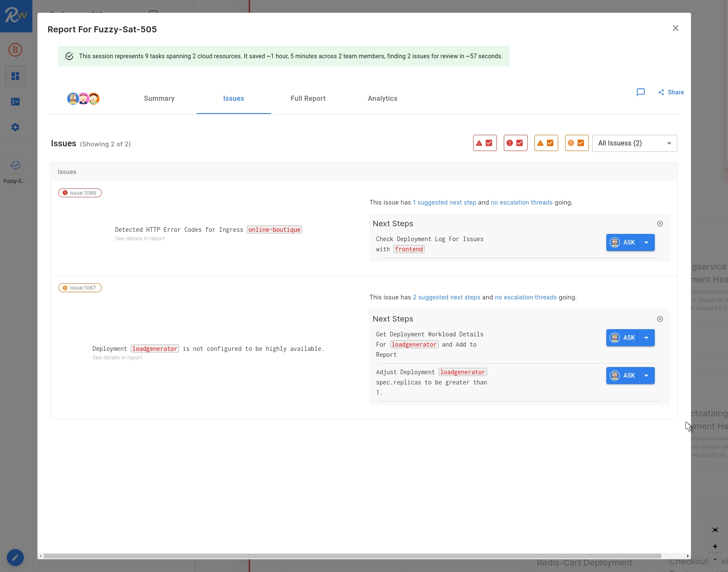Dismiss Next Steps panel for issue 1067
728x572 pixels.
[659, 319]
